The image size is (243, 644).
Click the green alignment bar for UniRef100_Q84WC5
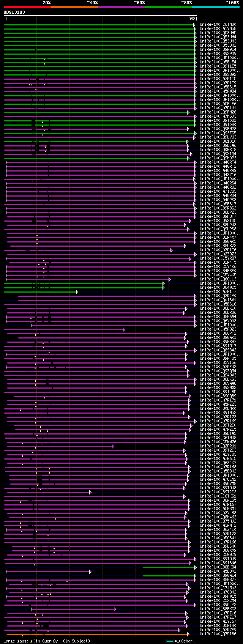point(84,288)
